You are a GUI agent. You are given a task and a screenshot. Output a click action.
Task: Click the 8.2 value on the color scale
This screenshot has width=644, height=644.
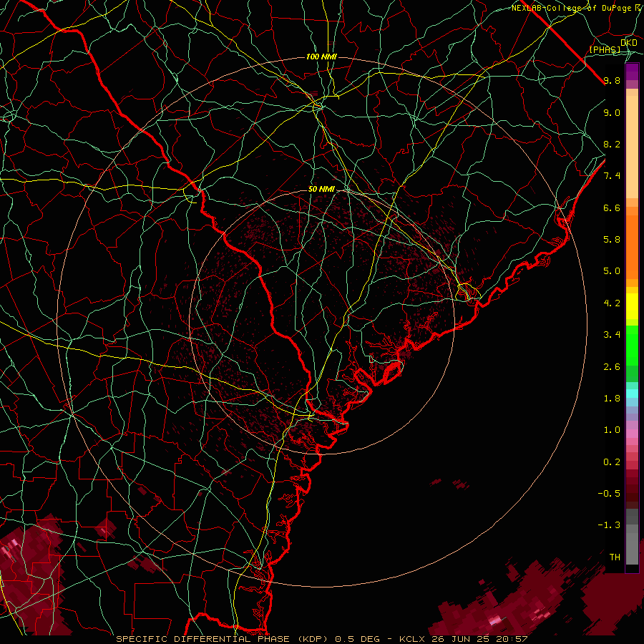[x=612, y=144]
